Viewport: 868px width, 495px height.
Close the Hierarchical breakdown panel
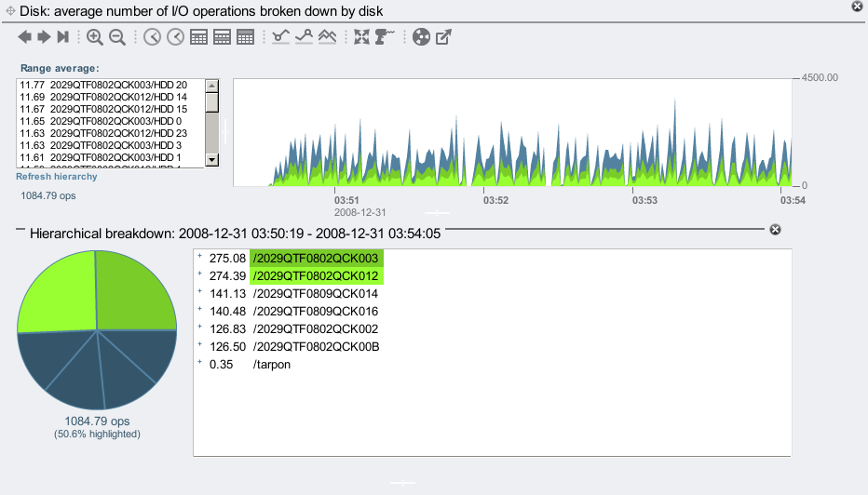pyautogui.click(x=775, y=230)
